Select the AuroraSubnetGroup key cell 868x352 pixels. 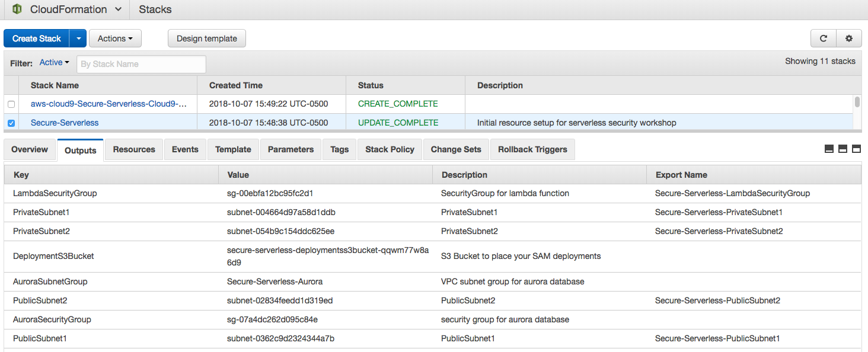50,281
